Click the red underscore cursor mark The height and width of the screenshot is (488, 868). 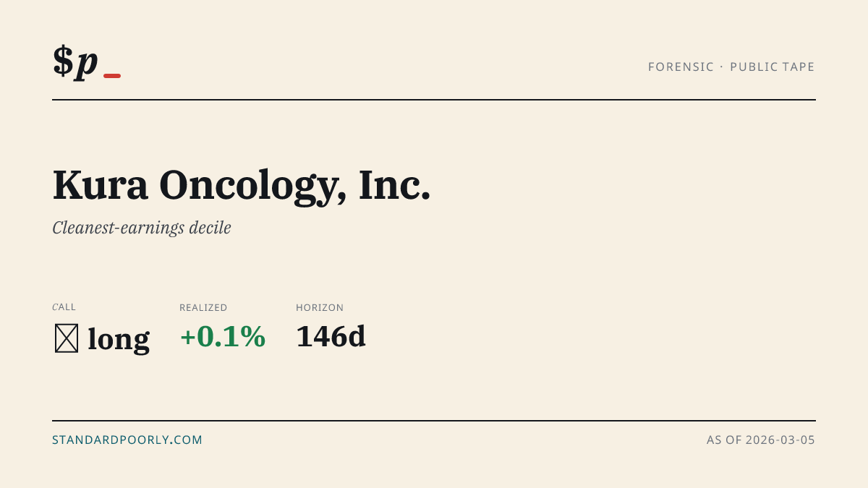click(x=112, y=75)
